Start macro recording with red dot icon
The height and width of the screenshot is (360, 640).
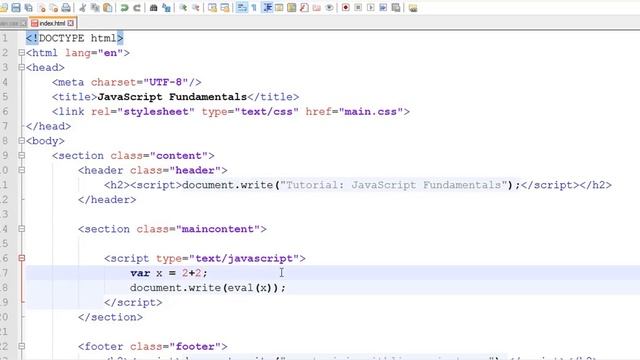pos(346,7)
